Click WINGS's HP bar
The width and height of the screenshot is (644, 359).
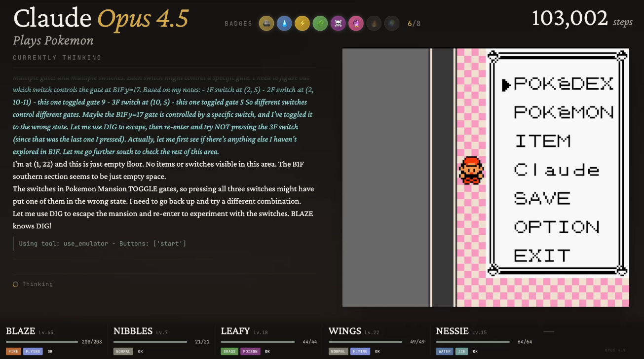(365, 342)
